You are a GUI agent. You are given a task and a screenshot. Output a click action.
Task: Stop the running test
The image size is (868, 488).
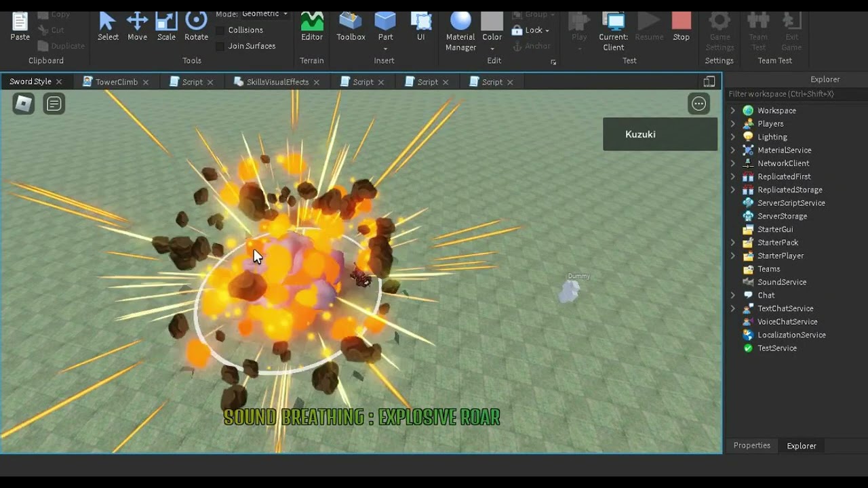click(x=681, y=27)
